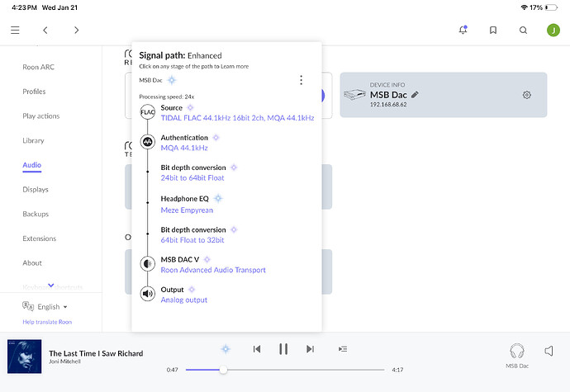Click the signal path star in playback bar
This screenshot has height=392, width=570.
tap(226, 349)
